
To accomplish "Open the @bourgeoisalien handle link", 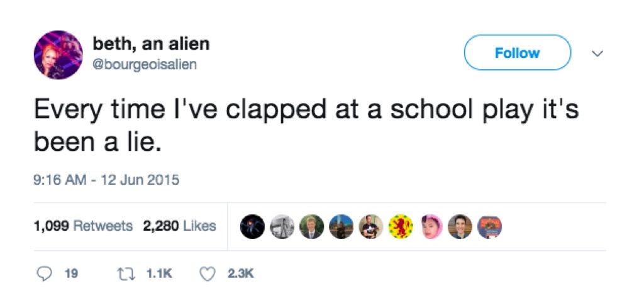I will pyautogui.click(x=145, y=64).
